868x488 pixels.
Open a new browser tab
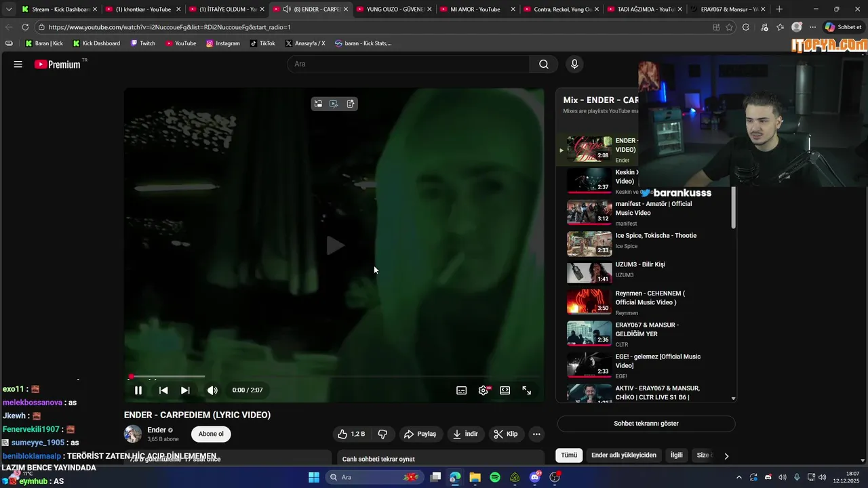pyautogui.click(x=779, y=9)
